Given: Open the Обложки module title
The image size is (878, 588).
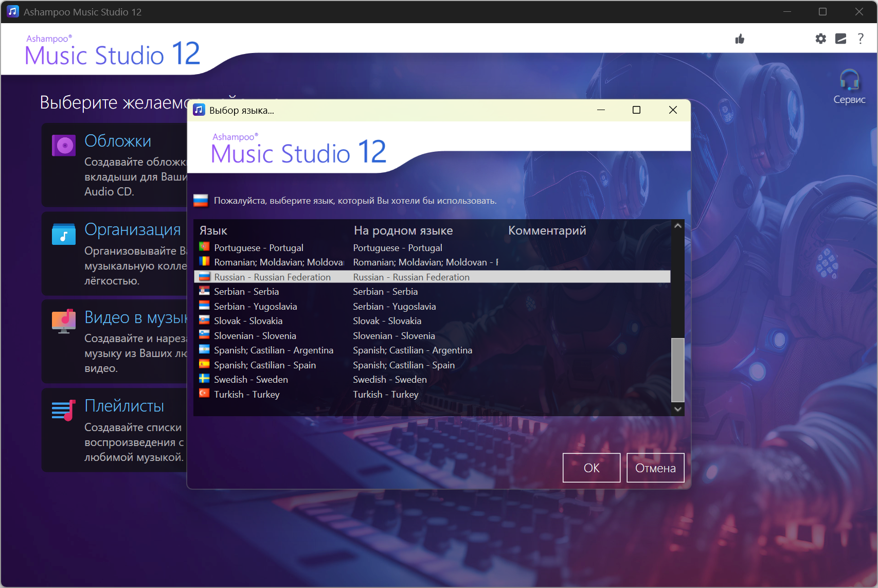Looking at the screenshot, I should (x=118, y=140).
